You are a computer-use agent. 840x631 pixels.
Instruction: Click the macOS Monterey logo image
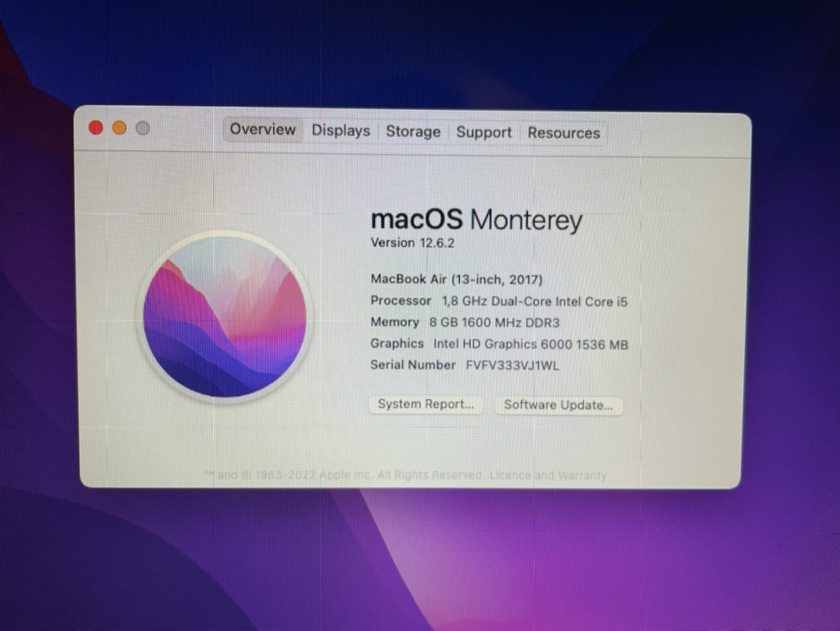(225, 317)
